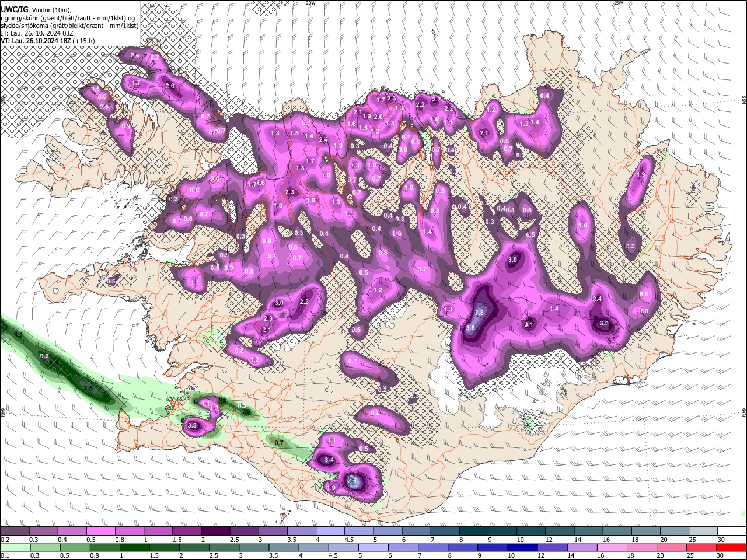The image size is (747, 560).
Task: Click the 2.6 snowfall value on the map
Action: [x=170, y=86]
